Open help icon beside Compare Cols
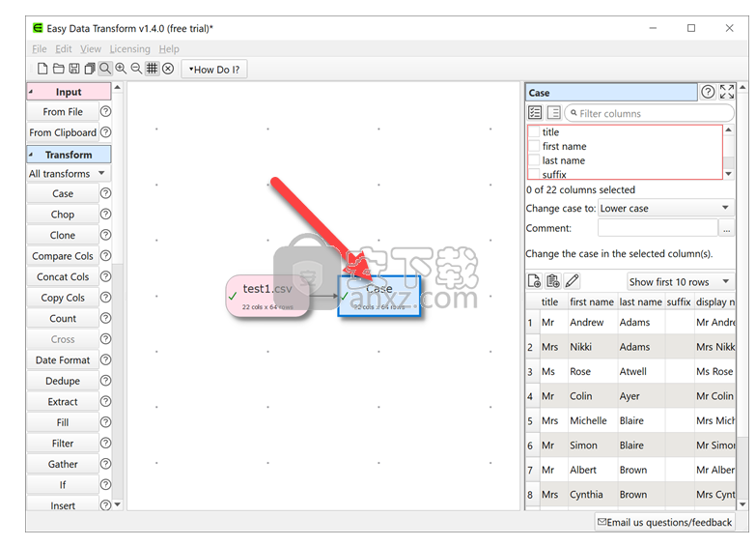 [x=105, y=256]
